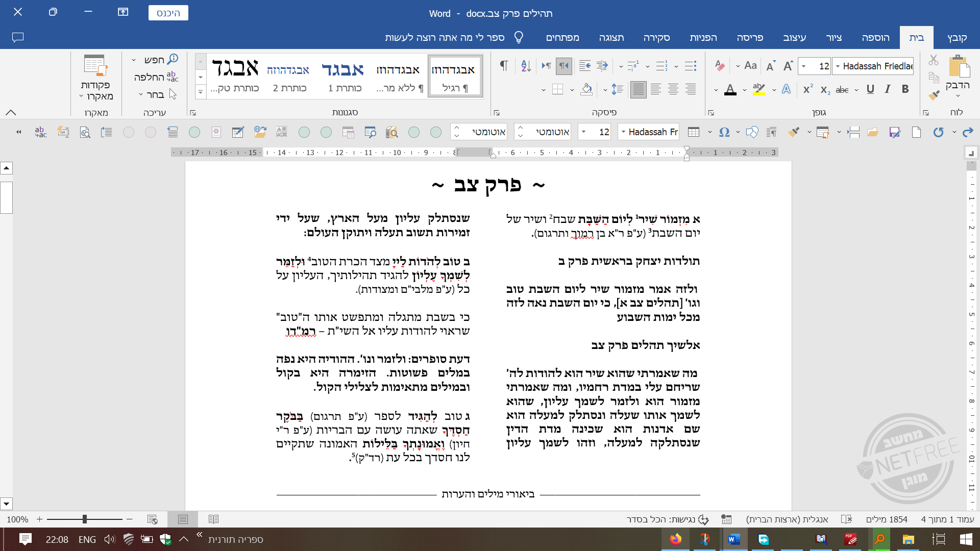The width and height of the screenshot is (980, 551).
Task: Enable right-to-left text direction
Action: point(564,65)
